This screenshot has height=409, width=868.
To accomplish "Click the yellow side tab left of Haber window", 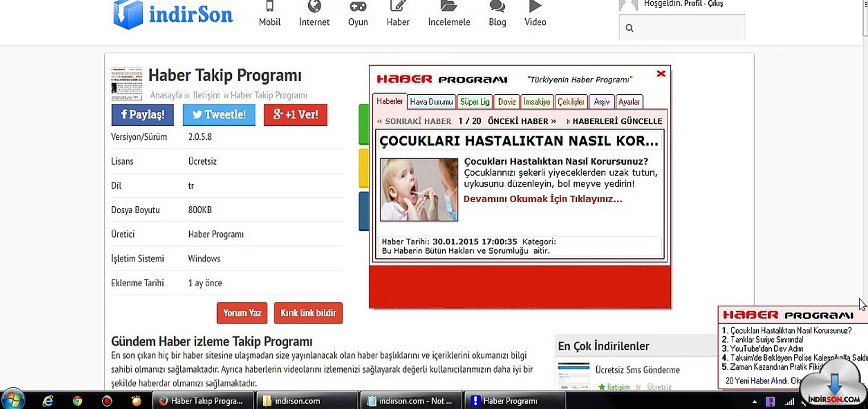I will coord(364,168).
